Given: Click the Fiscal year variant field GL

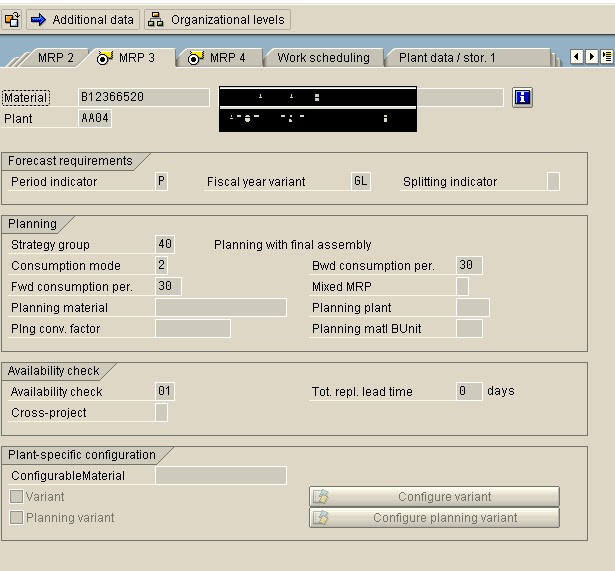Looking at the screenshot, I should (x=361, y=181).
